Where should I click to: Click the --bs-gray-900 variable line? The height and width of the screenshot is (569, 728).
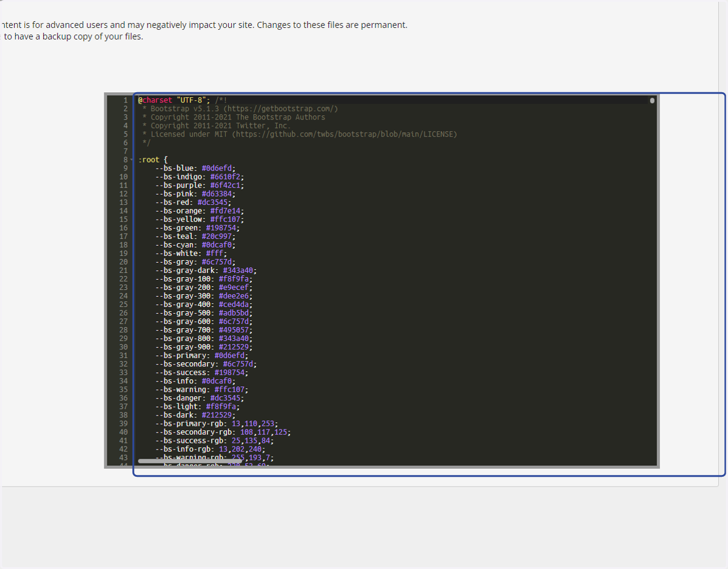204,346
